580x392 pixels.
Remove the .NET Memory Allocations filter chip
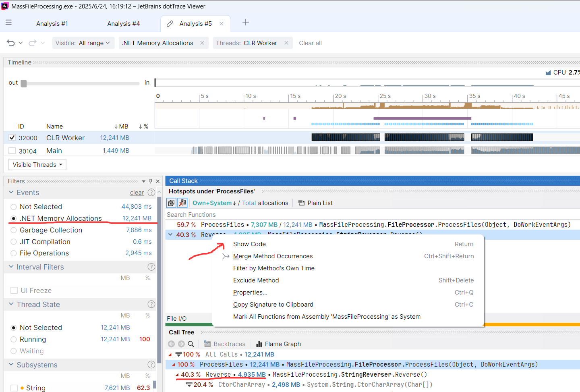[x=202, y=43]
